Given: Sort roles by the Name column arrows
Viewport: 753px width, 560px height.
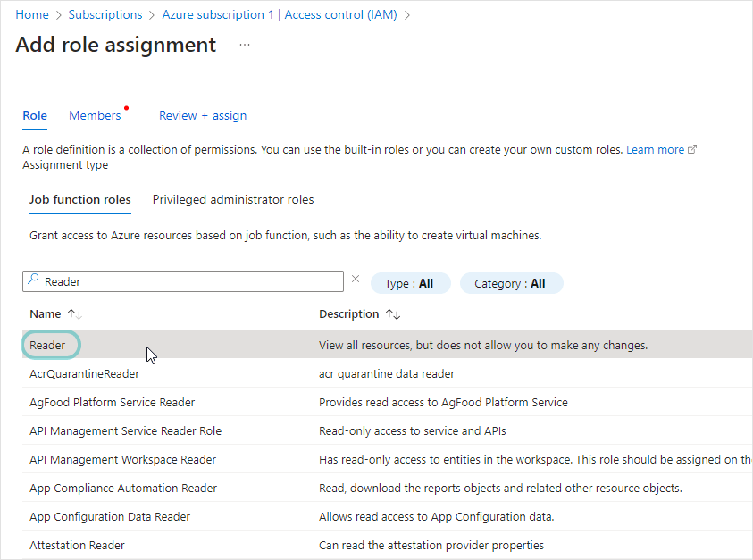Looking at the screenshot, I should point(74,314).
